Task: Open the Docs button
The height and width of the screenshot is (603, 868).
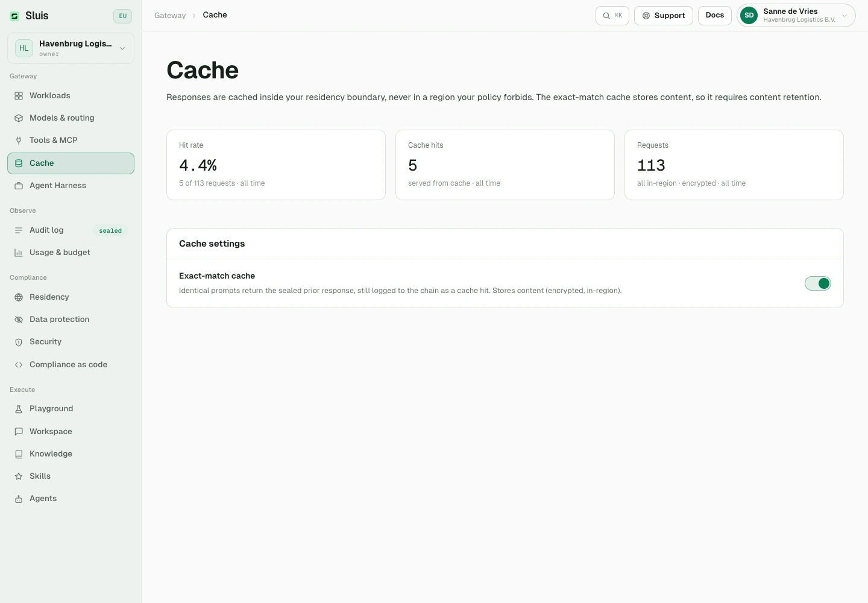Action: (x=715, y=16)
